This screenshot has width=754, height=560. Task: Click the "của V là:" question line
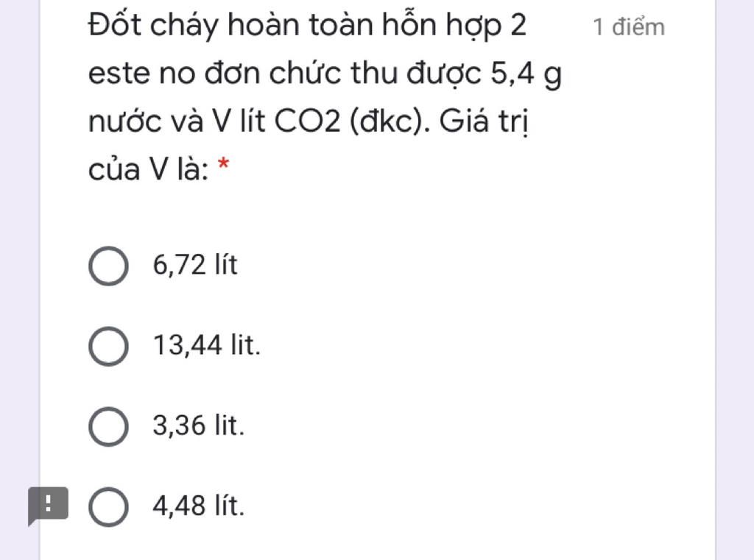tap(149, 169)
